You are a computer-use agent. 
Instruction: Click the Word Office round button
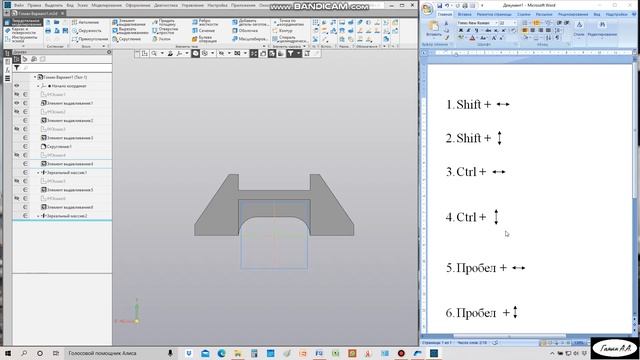coord(427,8)
